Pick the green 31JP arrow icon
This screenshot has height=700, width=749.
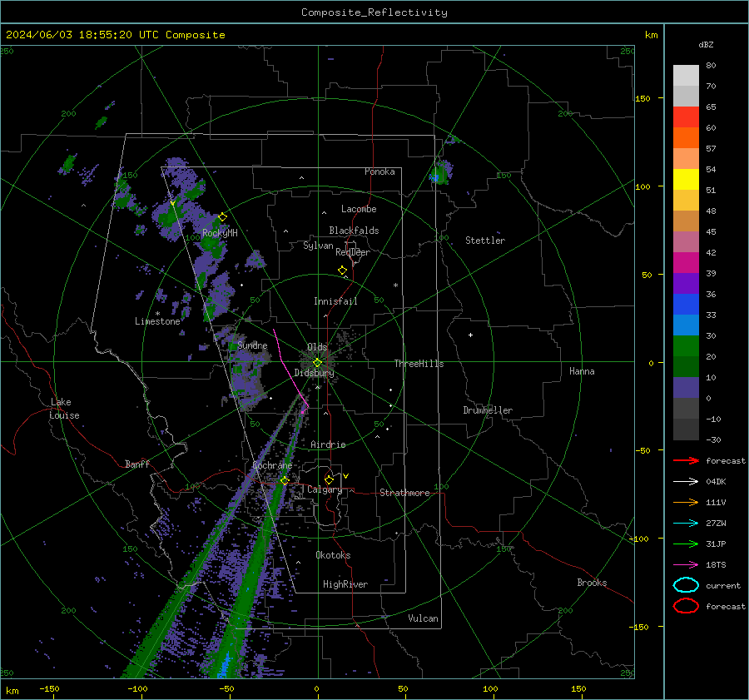pyautogui.click(x=686, y=544)
